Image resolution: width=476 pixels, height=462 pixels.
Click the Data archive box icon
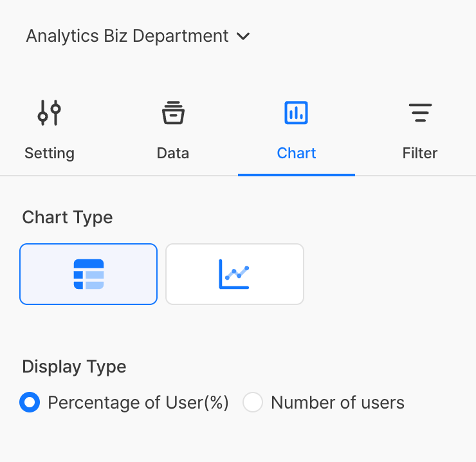pyautogui.click(x=173, y=113)
